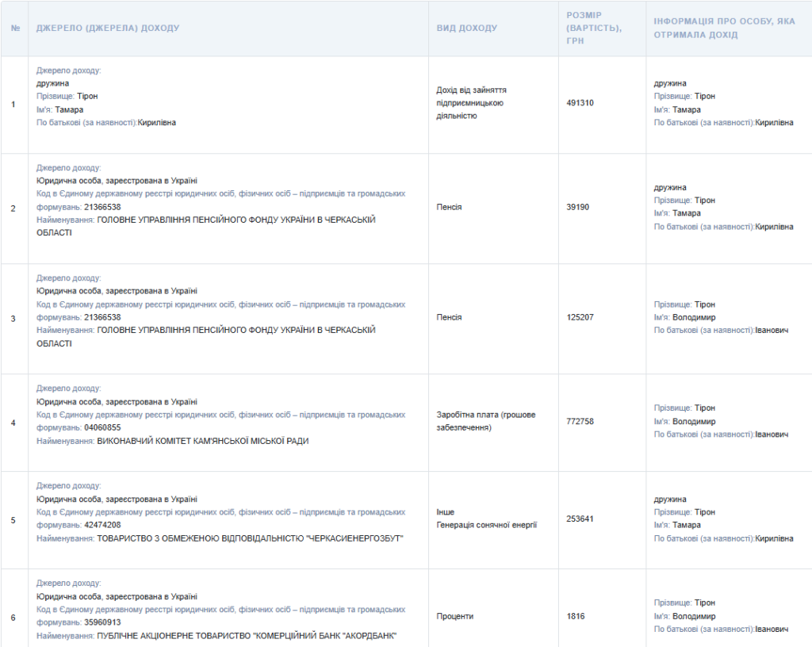Select the income amount 491310
The height and width of the screenshot is (647, 812).
(580, 103)
